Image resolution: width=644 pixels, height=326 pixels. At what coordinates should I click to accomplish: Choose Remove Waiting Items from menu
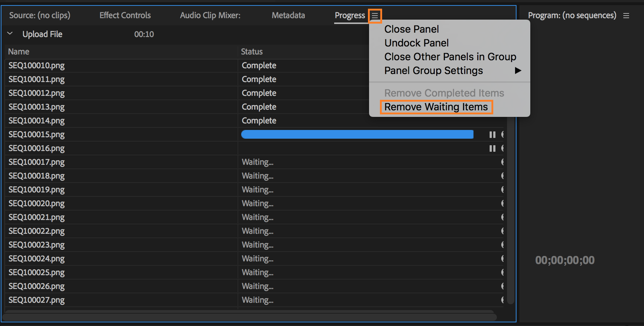(436, 107)
